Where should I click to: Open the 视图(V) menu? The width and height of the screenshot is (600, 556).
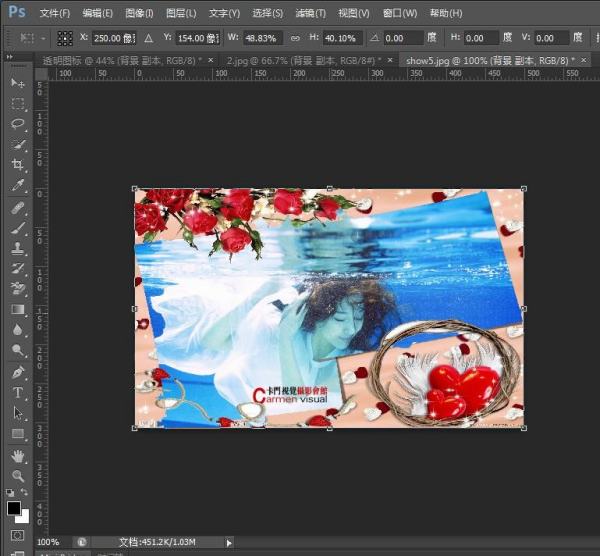(x=354, y=13)
